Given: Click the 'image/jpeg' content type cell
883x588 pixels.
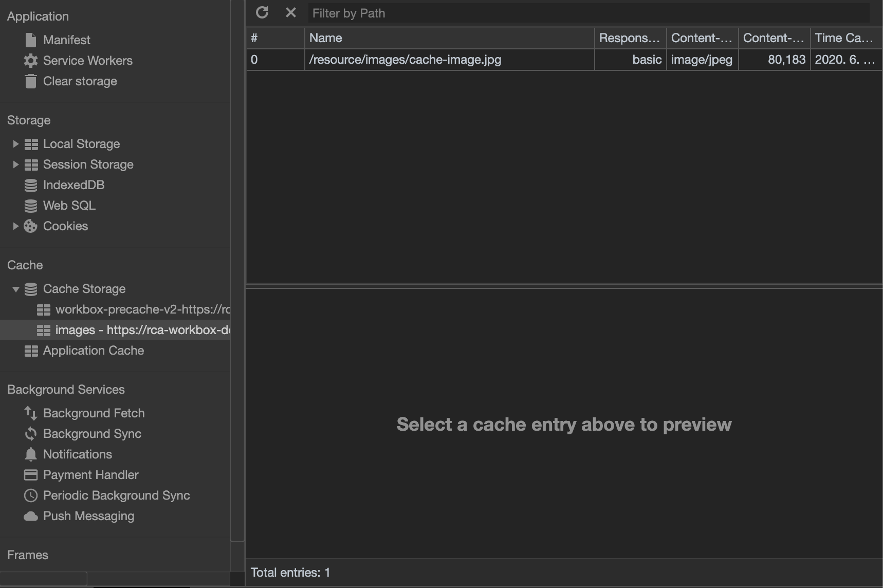Looking at the screenshot, I should (x=703, y=60).
